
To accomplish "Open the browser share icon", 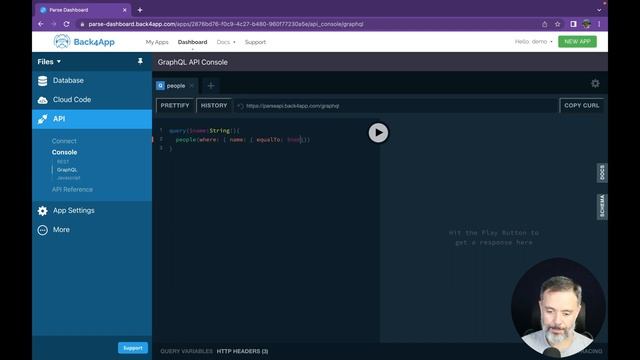I will [x=544, y=24].
